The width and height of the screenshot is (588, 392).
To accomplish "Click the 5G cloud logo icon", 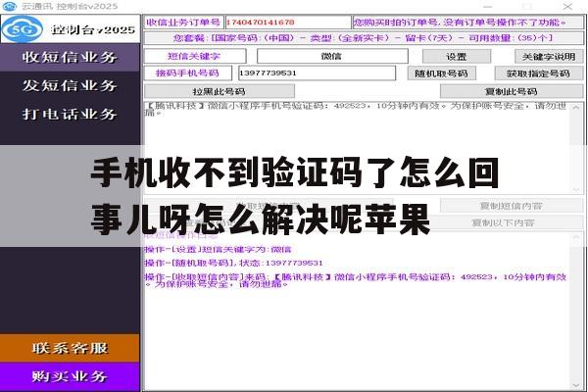I will pos(22,29).
